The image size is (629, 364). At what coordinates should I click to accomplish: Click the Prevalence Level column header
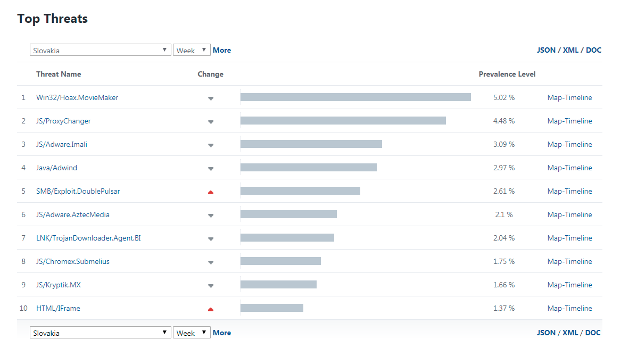507,75
